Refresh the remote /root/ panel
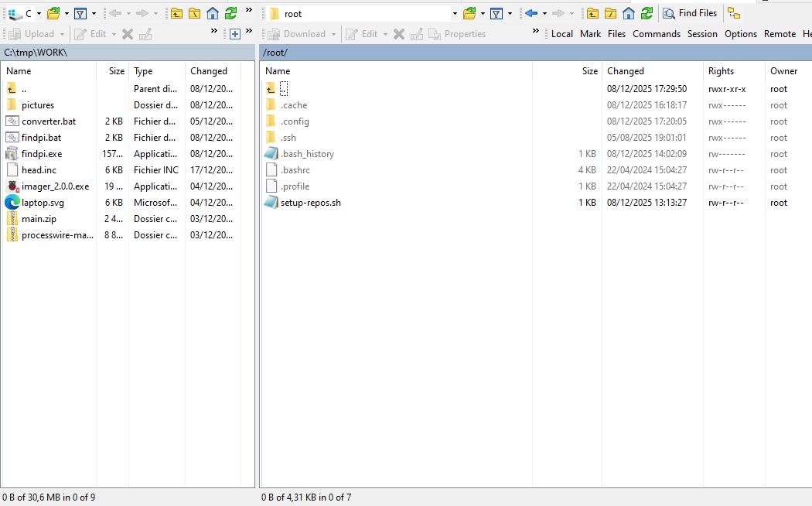 (647, 13)
